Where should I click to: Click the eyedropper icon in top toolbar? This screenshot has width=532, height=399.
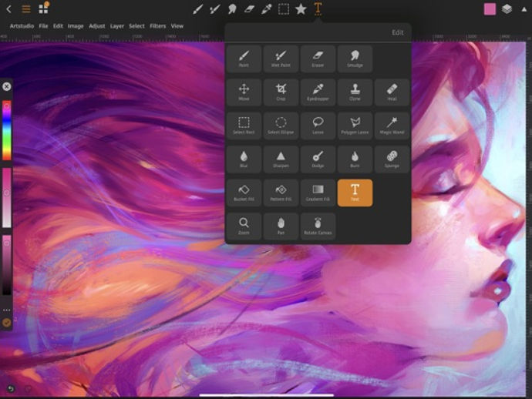pyautogui.click(x=266, y=9)
